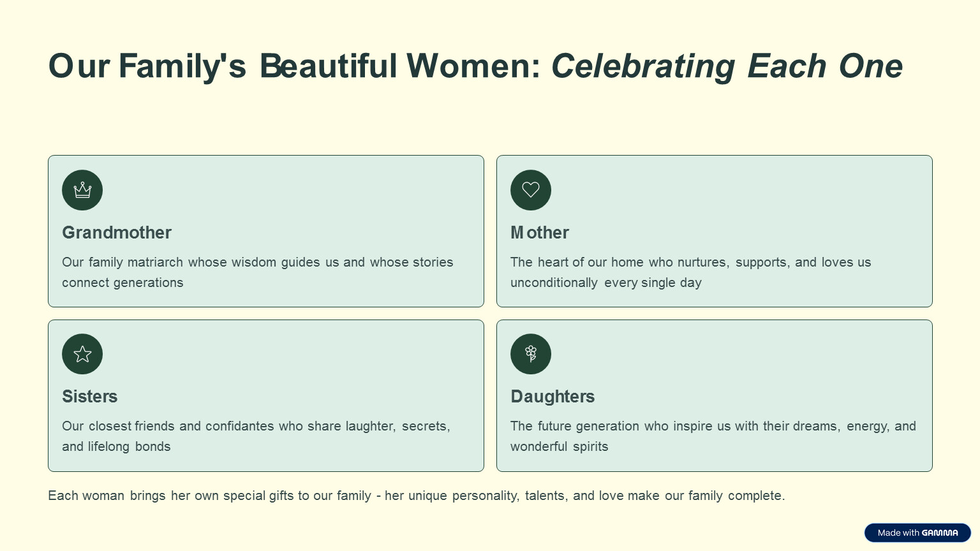
Task: Select the Grandmother card heading
Action: [117, 233]
